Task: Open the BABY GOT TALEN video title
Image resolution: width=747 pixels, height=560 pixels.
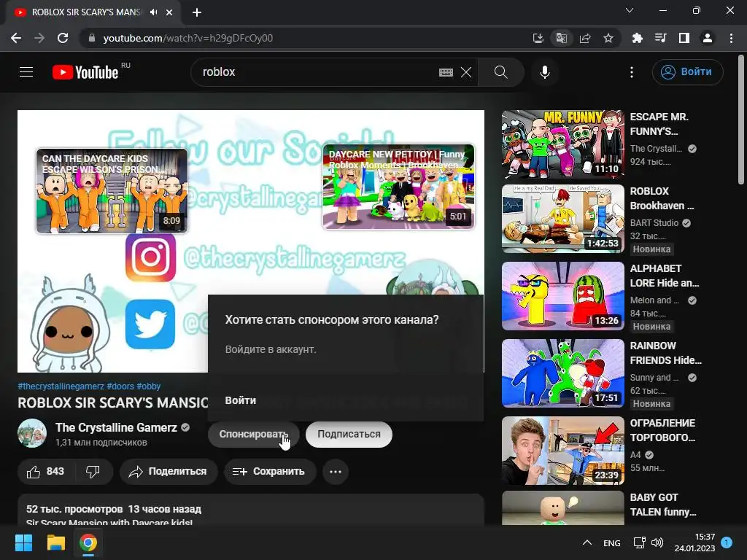Action: (663, 505)
